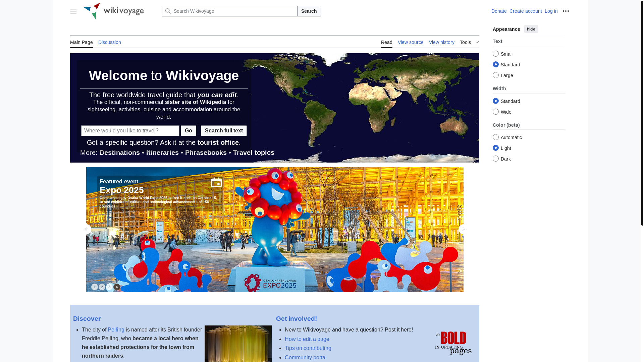Select Large text size
The width and height of the screenshot is (644, 362).
tap(496, 75)
